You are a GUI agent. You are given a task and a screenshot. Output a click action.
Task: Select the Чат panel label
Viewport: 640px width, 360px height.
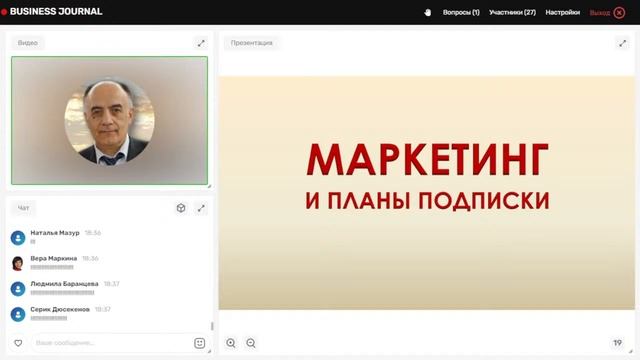23,208
